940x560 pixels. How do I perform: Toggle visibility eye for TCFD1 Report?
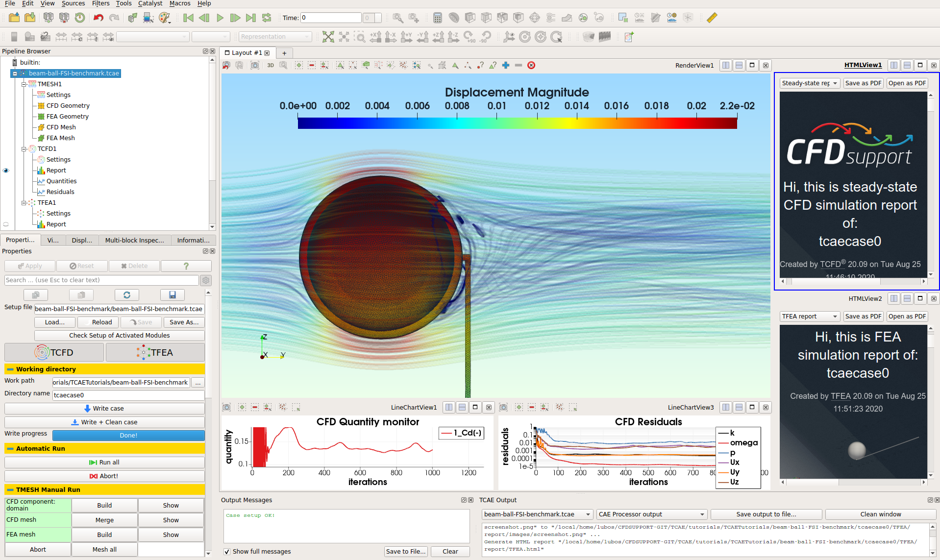coord(6,170)
